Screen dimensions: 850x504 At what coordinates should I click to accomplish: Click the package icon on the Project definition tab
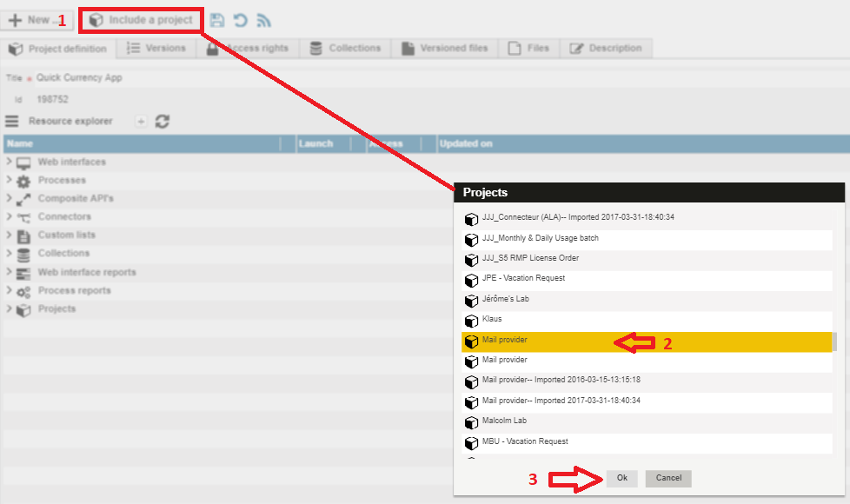(x=13, y=49)
